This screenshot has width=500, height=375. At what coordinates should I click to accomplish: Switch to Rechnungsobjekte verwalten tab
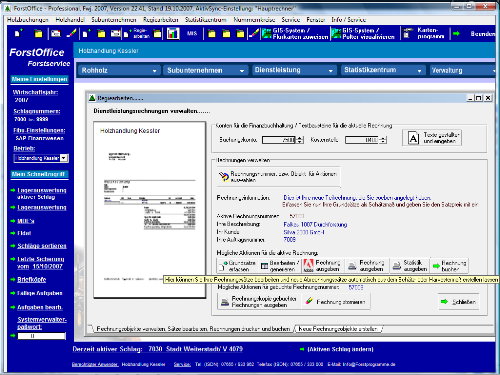tap(193, 329)
